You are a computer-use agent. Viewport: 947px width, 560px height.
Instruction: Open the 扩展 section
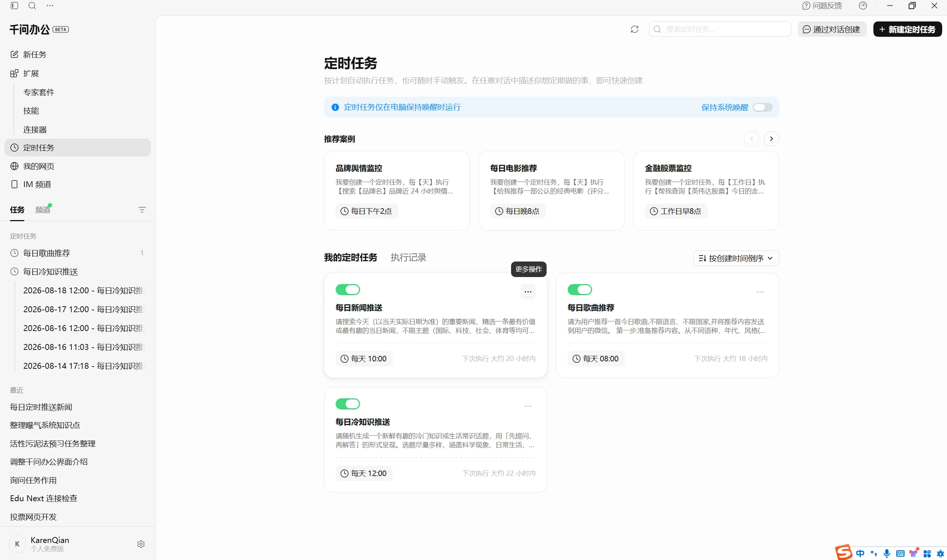[x=78, y=73]
